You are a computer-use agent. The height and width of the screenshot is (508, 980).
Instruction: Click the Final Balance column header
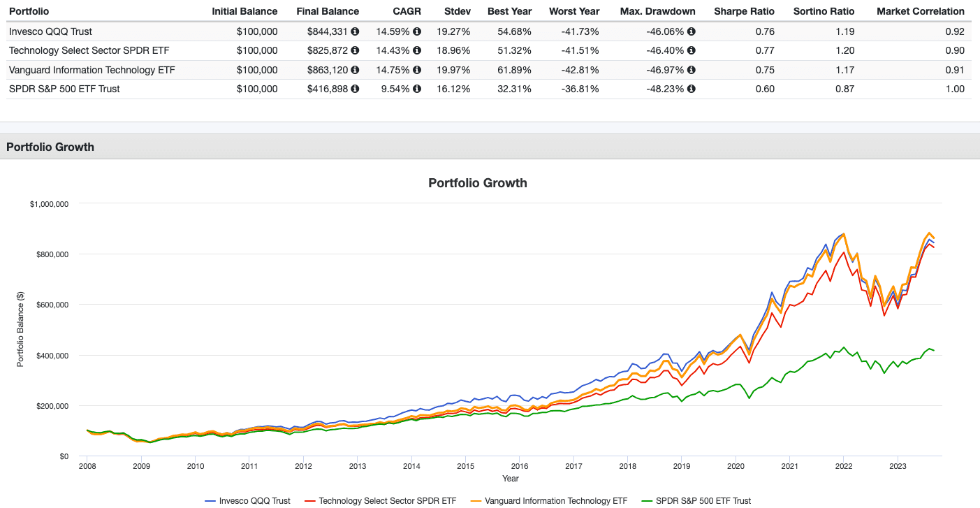click(x=328, y=11)
